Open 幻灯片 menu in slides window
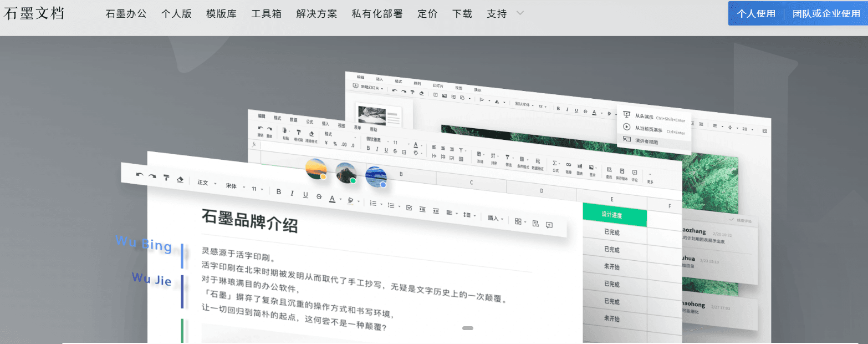The height and width of the screenshot is (344, 868). click(438, 86)
